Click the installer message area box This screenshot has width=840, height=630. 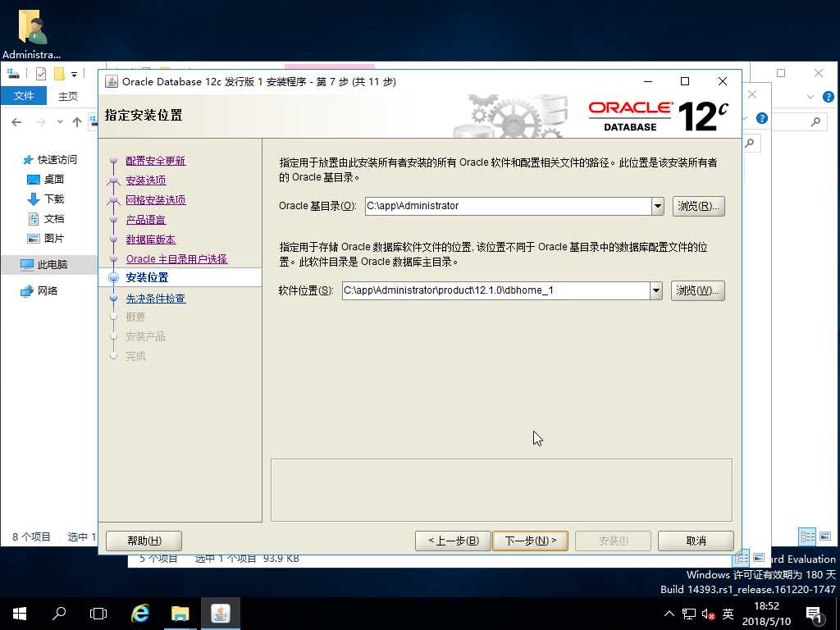pyautogui.click(x=501, y=490)
